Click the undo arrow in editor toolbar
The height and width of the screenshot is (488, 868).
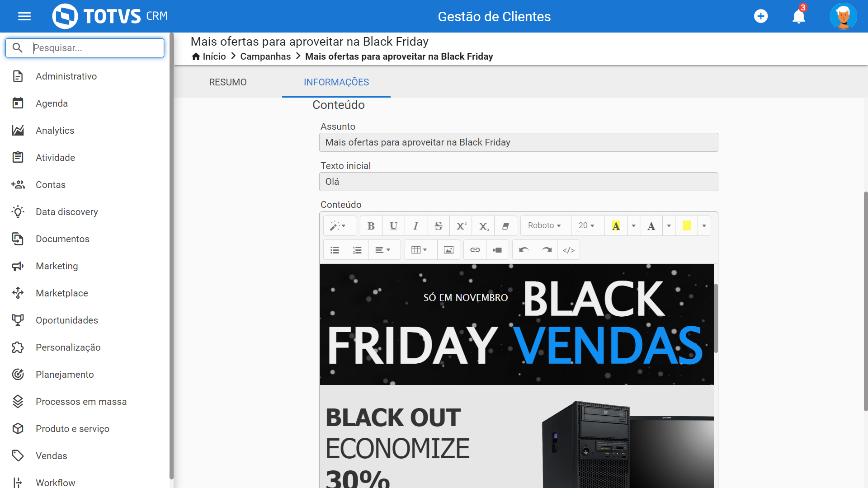click(524, 250)
